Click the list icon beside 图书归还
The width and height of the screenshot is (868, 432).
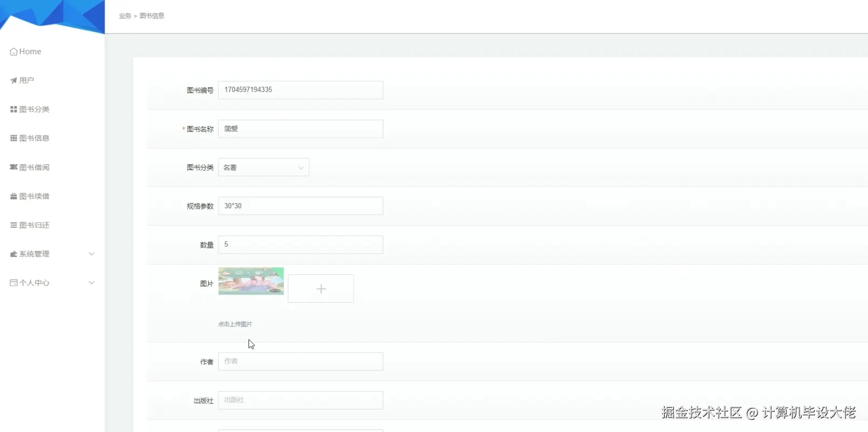pos(13,225)
